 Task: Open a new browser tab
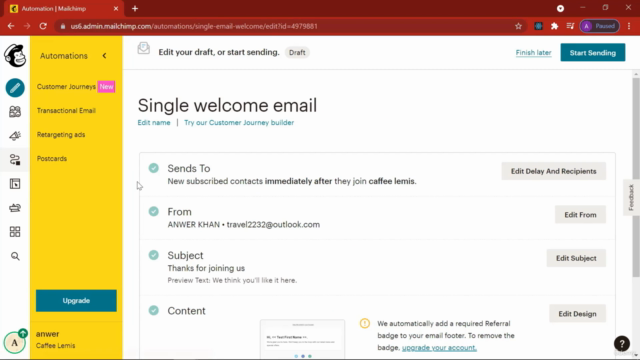[x=135, y=9]
